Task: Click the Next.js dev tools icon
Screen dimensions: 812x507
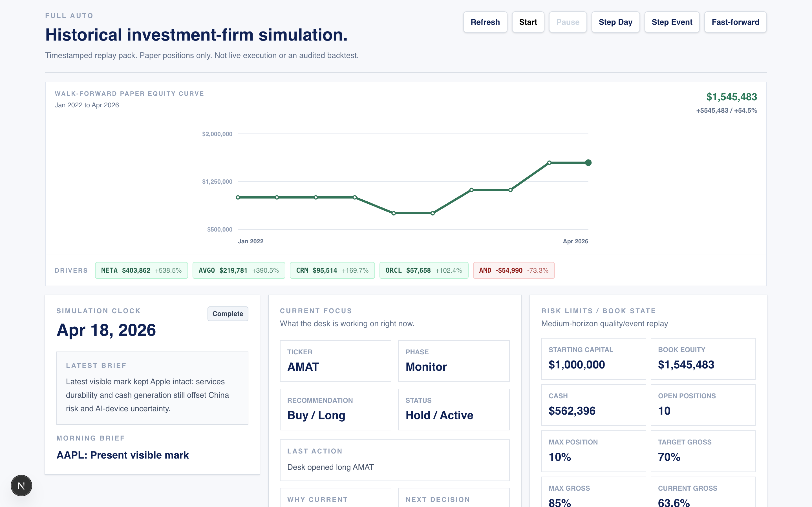Action: (x=21, y=485)
